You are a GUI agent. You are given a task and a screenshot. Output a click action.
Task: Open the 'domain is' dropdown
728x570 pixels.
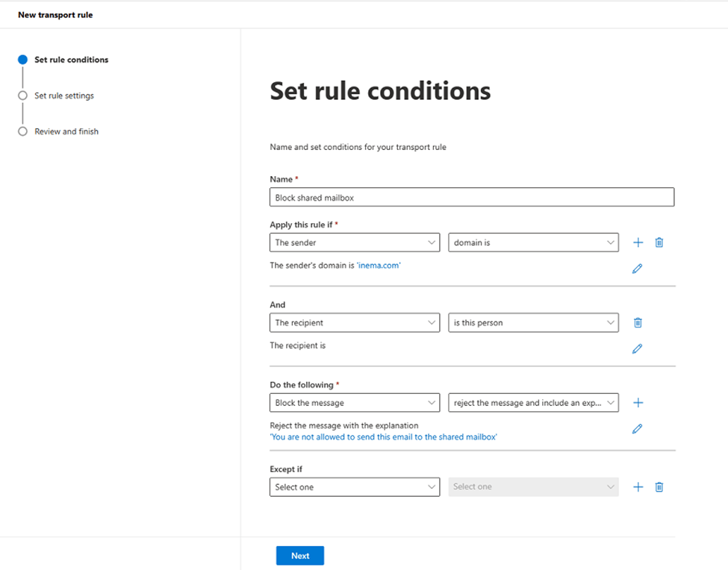(x=533, y=242)
